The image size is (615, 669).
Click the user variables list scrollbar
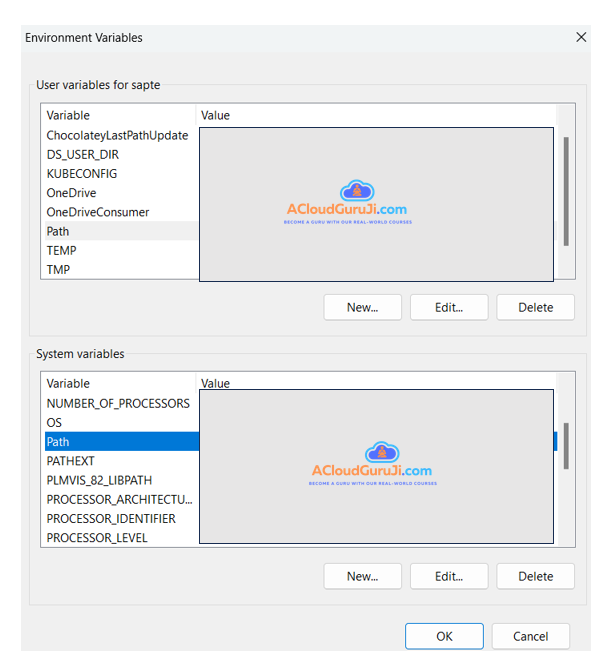pos(566,190)
